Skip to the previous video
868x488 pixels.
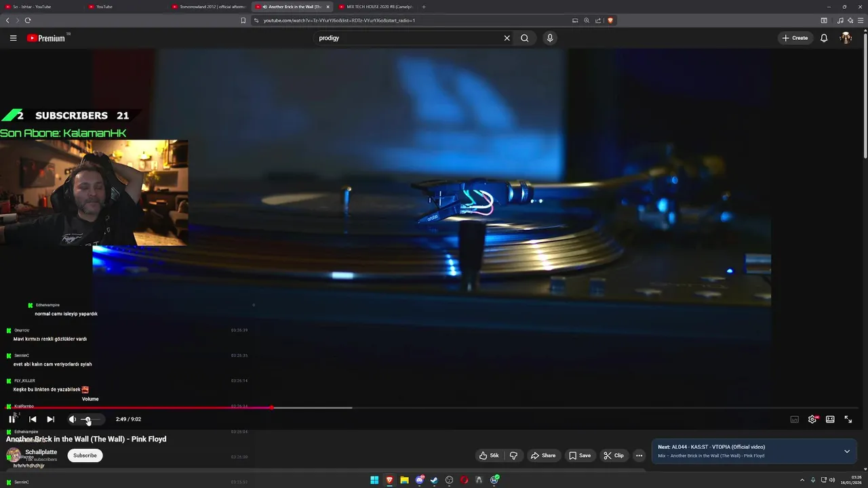point(33,420)
